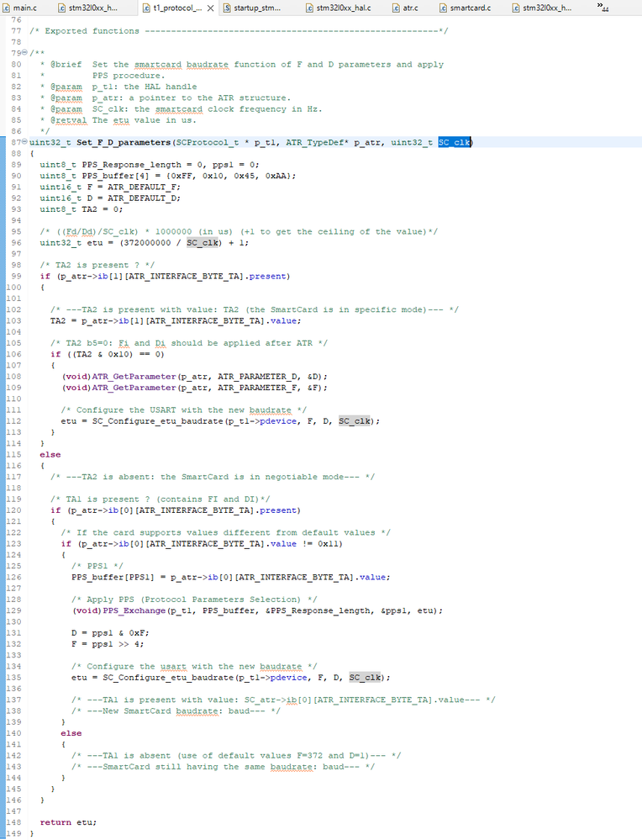Click the @brief tag in the comment
Viewport: 642px width, 840px height.
(x=66, y=64)
